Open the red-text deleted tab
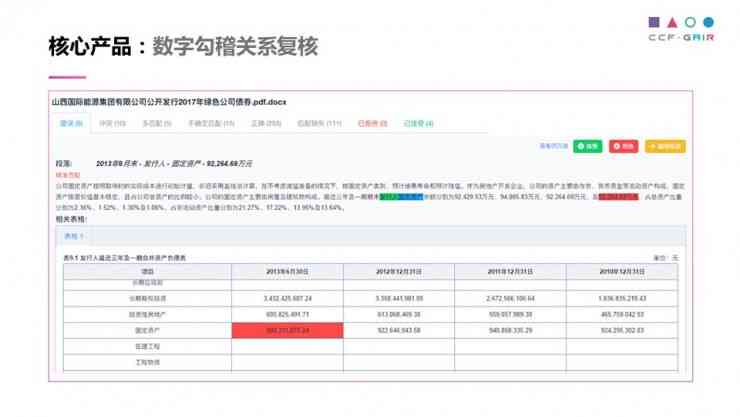The image size is (740, 417). (372, 124)
